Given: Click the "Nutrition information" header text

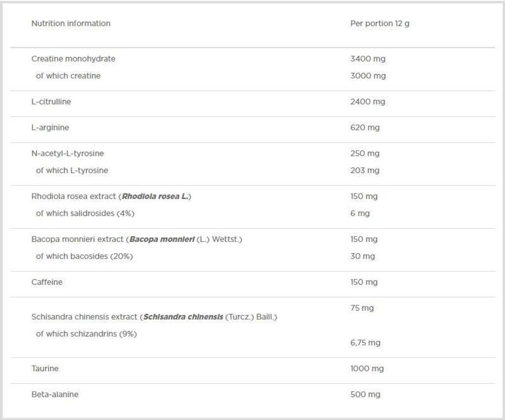Looking at the screenshot, I should (x=71, y=23).
